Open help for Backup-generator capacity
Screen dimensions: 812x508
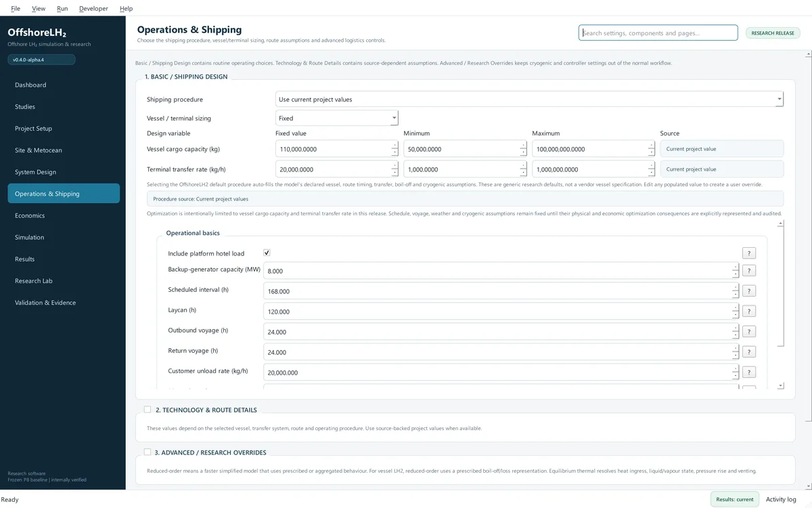coord(748,271)
